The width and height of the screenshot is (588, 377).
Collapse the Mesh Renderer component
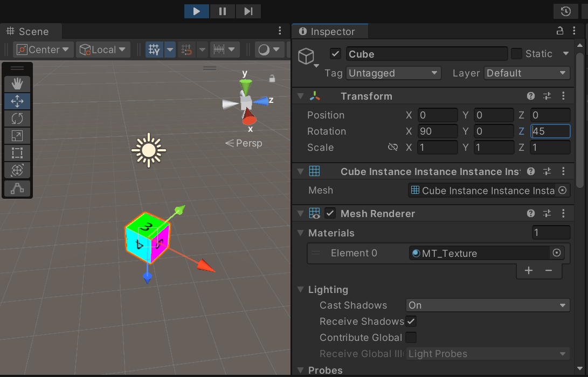[300, 213]
